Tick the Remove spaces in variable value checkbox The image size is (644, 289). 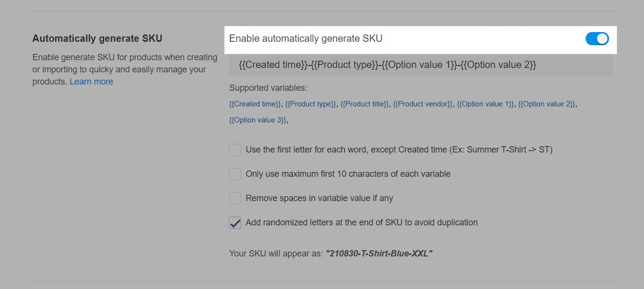235,198
